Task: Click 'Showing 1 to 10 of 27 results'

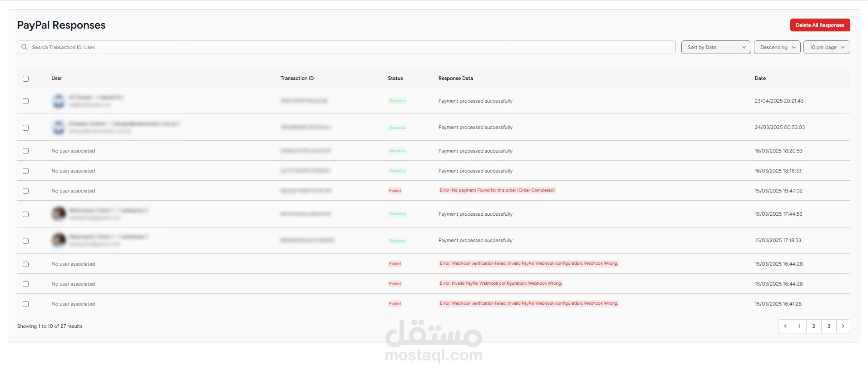Action: [50, 326]
